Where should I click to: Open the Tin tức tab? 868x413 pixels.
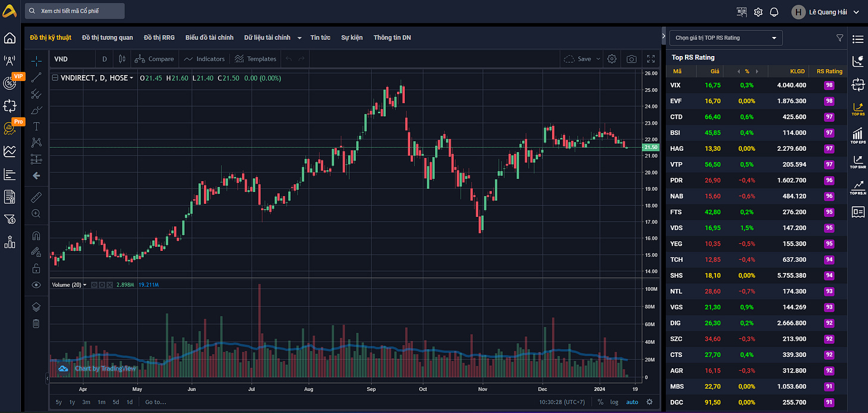[x=320, y=38]
